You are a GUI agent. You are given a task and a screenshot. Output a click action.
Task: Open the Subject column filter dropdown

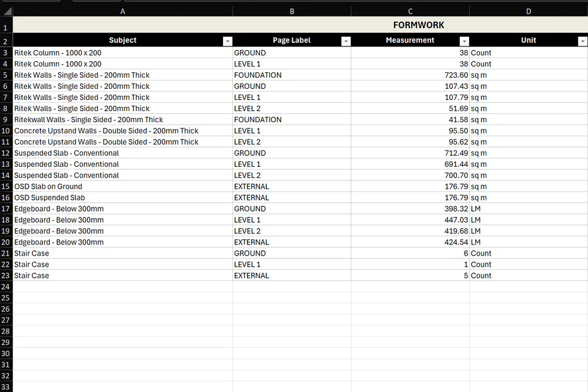point(227,41)
